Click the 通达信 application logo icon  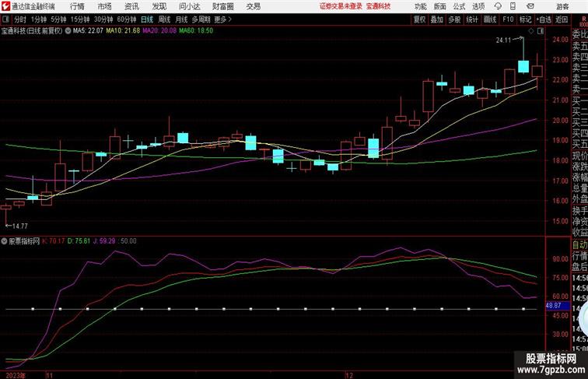[5, 6]
